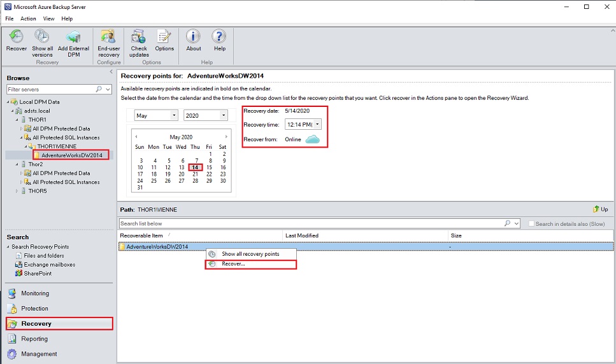The height and width of the screenshot is (364, 616).
Task: Click SharePoint search icon
Action: [18, 274]
